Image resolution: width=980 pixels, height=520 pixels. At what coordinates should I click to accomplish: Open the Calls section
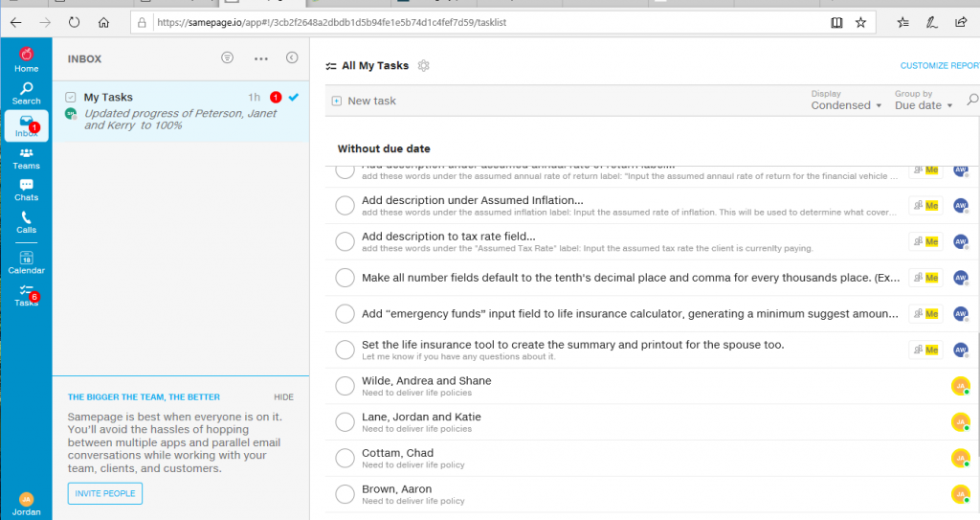pyautogui.click(x=26, y=222)
